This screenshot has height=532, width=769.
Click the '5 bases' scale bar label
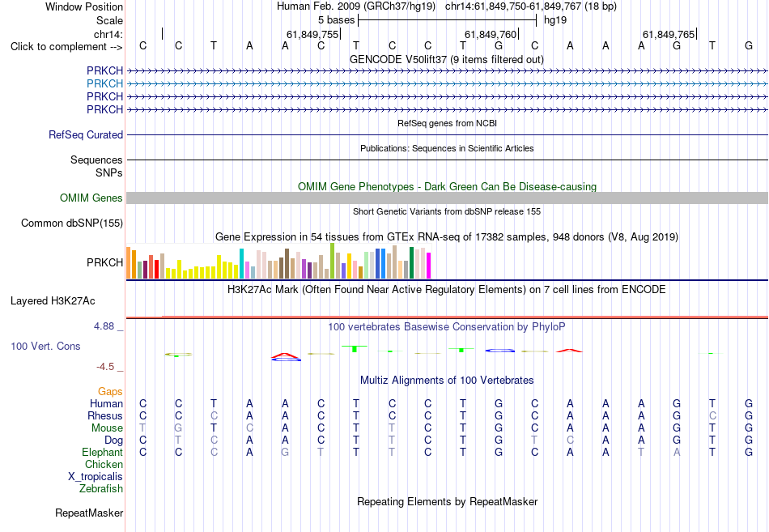(x=336, y=20)
